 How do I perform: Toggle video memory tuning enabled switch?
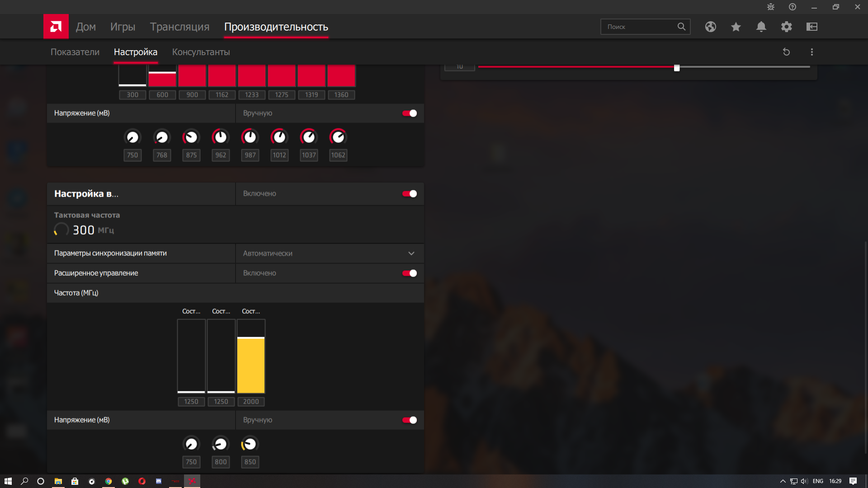[x=410, y=194]
